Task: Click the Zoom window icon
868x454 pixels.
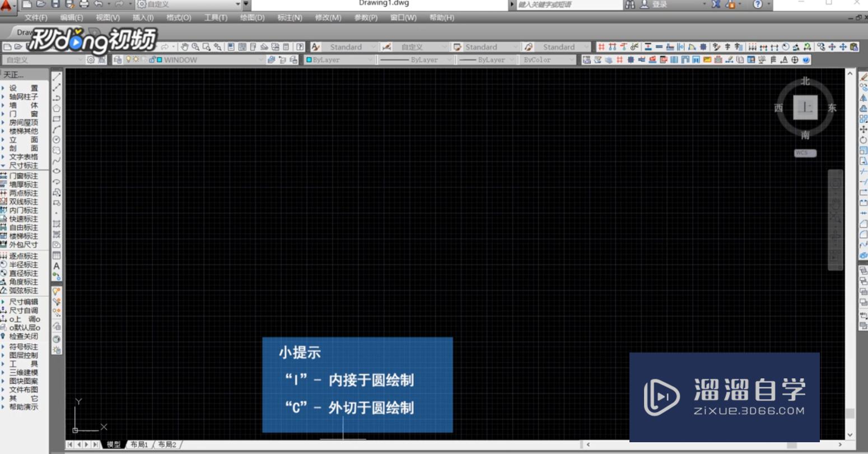Action: 207,47
